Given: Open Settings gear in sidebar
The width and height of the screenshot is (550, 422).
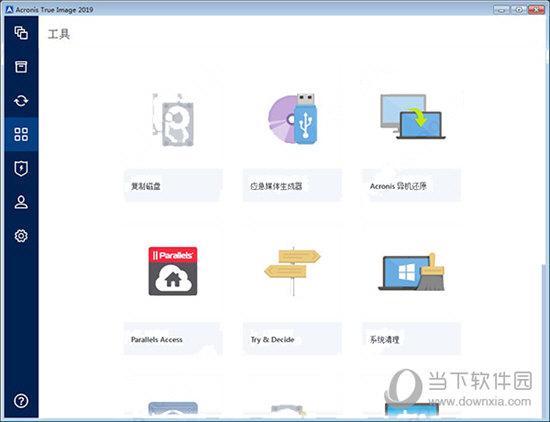Looking at the screenshot, I should 21,236.
